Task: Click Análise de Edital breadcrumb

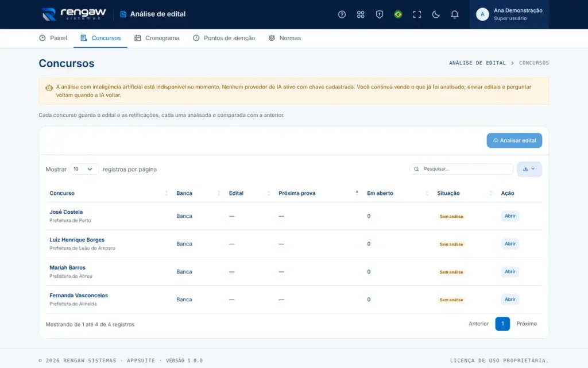Action: (x=477, y=63)
